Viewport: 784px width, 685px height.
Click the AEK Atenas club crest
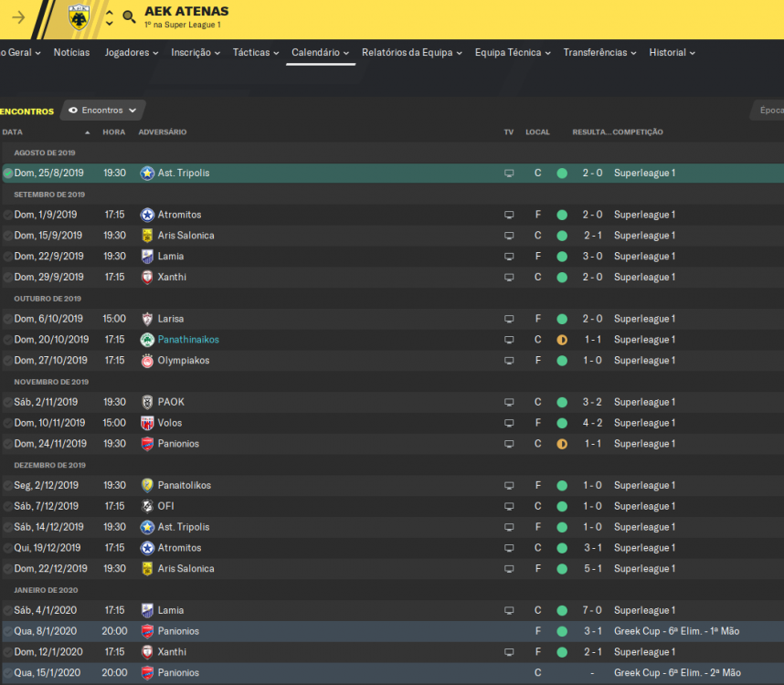click(79, 17)
